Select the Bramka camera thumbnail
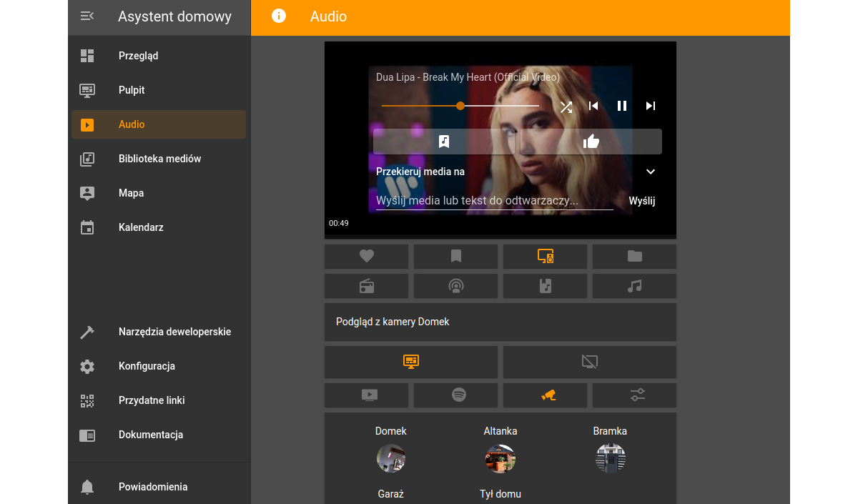 (x=611, y=458)
